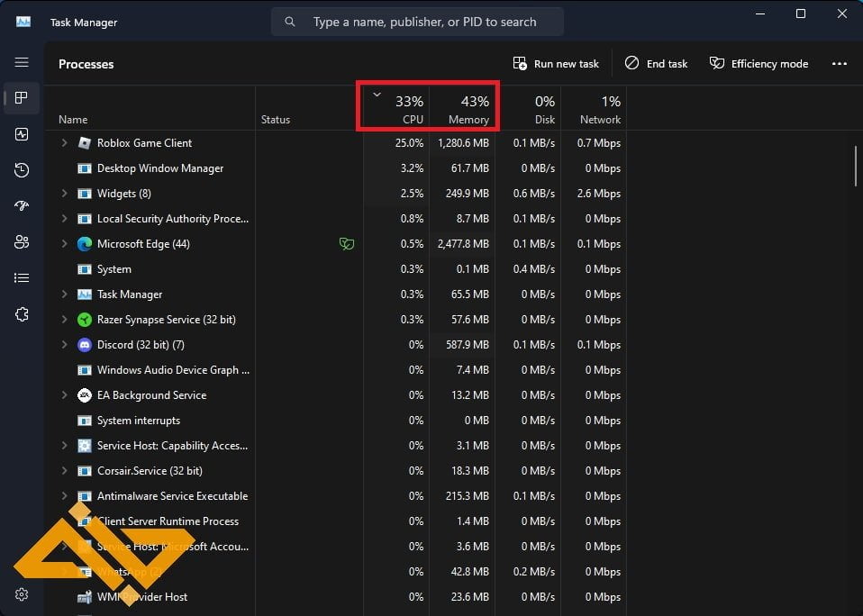Open the hamburger navigation menu
863x616 pixels.
pyautogui.click(x=22, y=62)
